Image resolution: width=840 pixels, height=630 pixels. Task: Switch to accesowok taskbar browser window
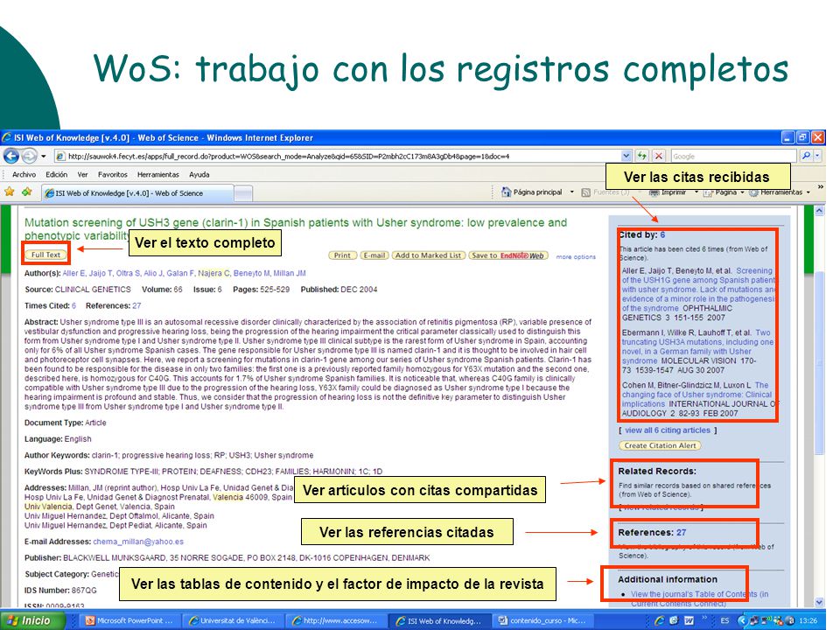(x=335, y=621)
